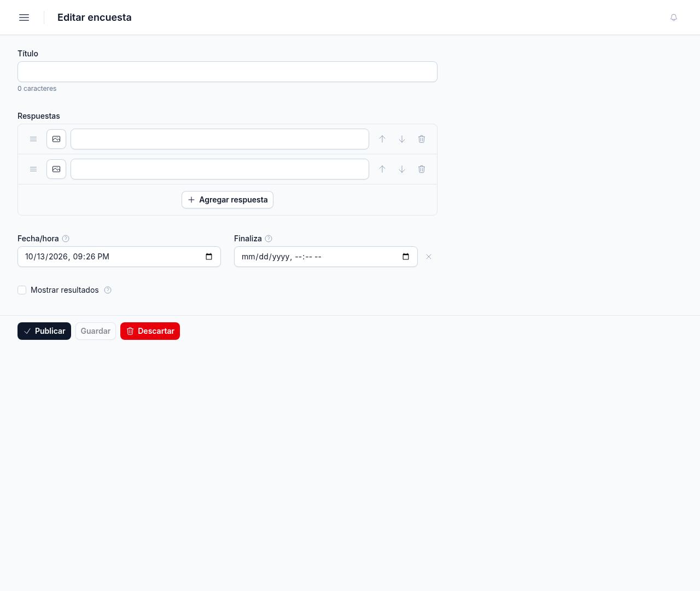Enable the Mostrar resultados checkbox
Image resolution: width=700 pixels, height=591 pixels.
(x=22, y=290)
